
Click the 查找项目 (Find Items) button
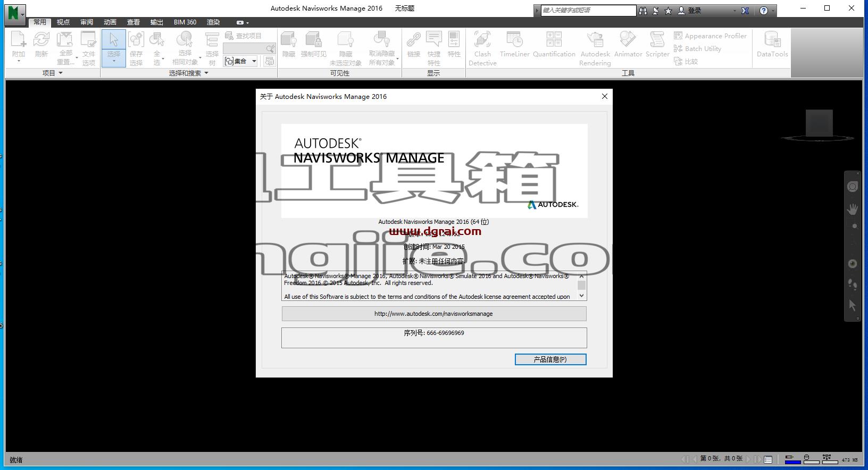tap(243, 36)
